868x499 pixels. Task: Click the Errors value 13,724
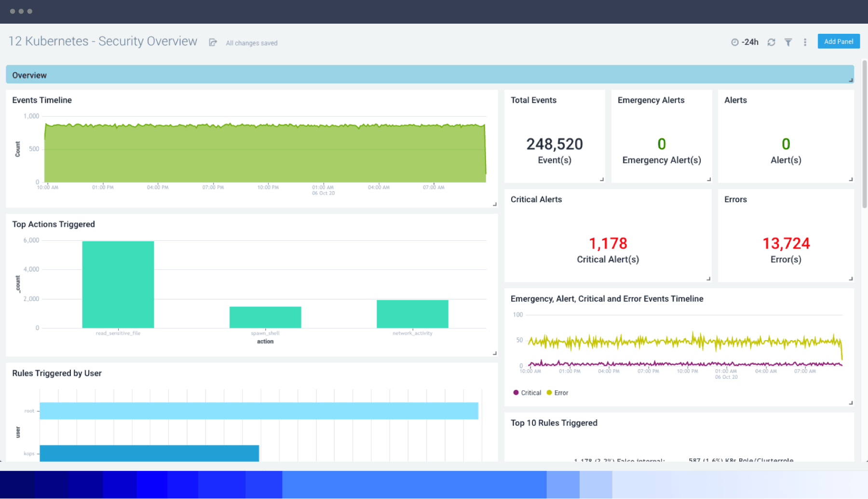coord(786,243)
